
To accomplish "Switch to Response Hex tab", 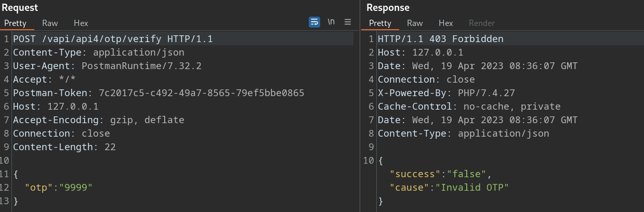I will click(x=446, y=23).
